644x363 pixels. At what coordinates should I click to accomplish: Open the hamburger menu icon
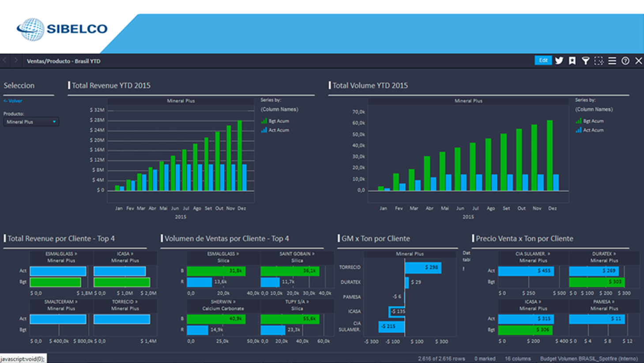click(612, 61)
